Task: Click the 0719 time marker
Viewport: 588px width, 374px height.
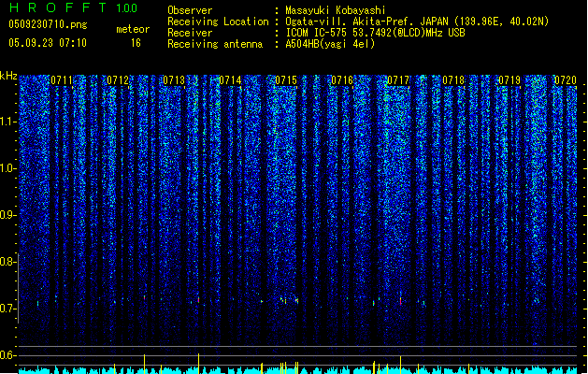Action: pyautogui.click(x=509, y=80)
